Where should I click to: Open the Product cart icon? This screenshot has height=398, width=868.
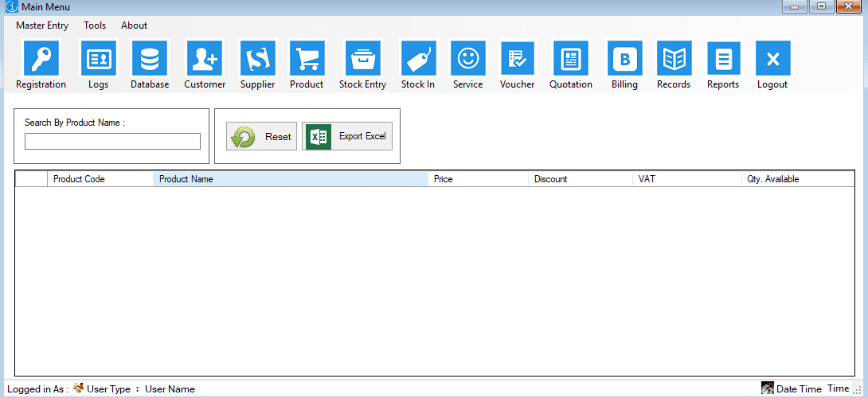click(x=307, y=58)
